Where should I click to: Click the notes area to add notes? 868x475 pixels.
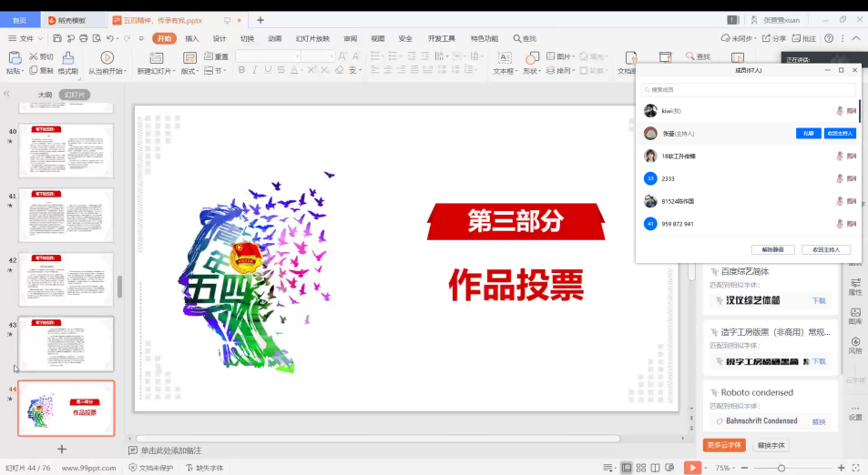171,450
